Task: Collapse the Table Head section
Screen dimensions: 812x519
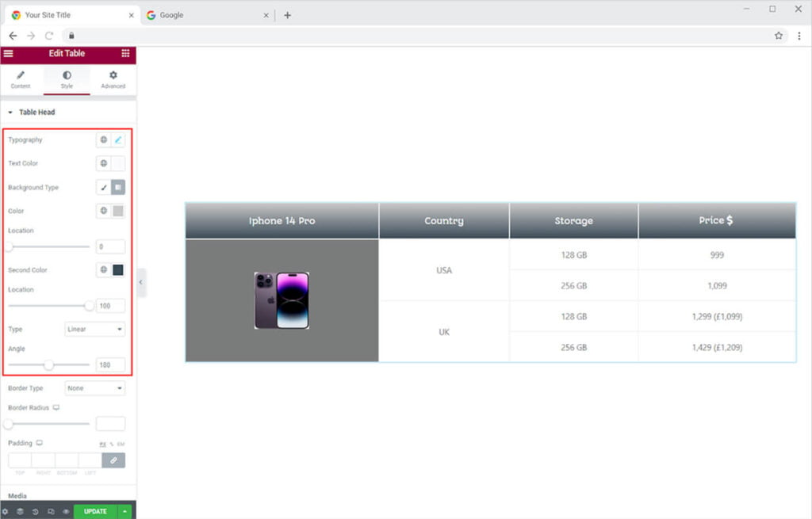Action: [x=10, y=113]
